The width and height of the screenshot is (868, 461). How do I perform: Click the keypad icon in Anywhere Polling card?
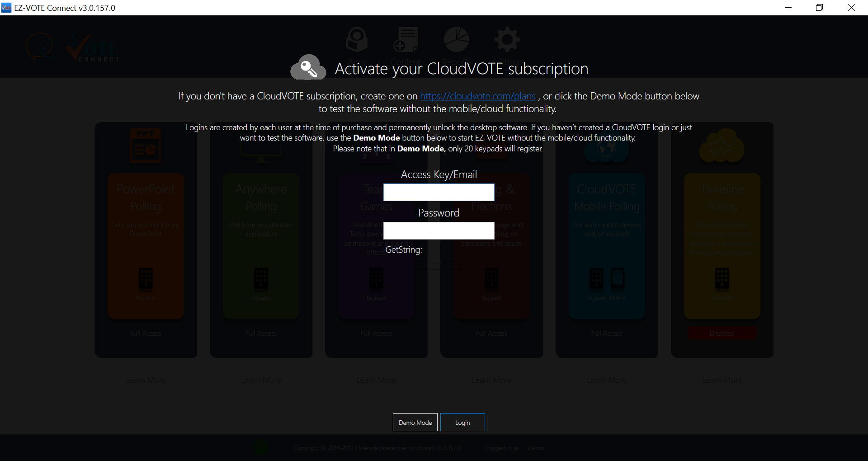click(261, 278)
